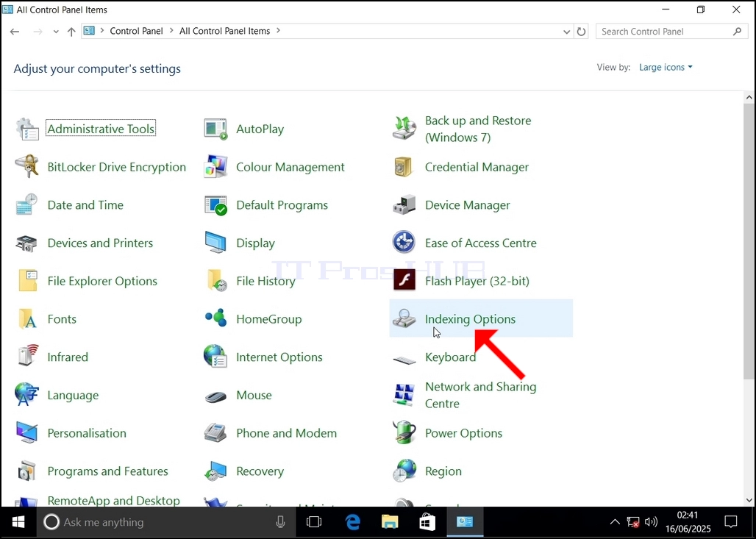Refresh the Control Panel view

582,32
